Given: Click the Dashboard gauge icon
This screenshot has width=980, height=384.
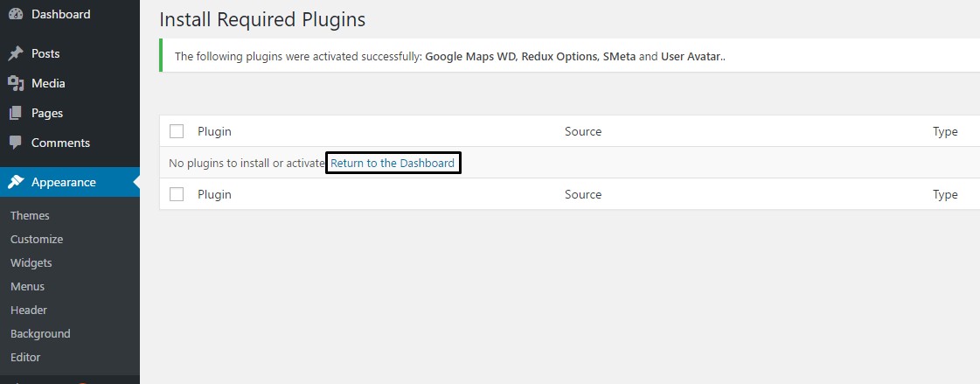Looking at the screenshot, I should pyautogui.click(x=16, y=14).
